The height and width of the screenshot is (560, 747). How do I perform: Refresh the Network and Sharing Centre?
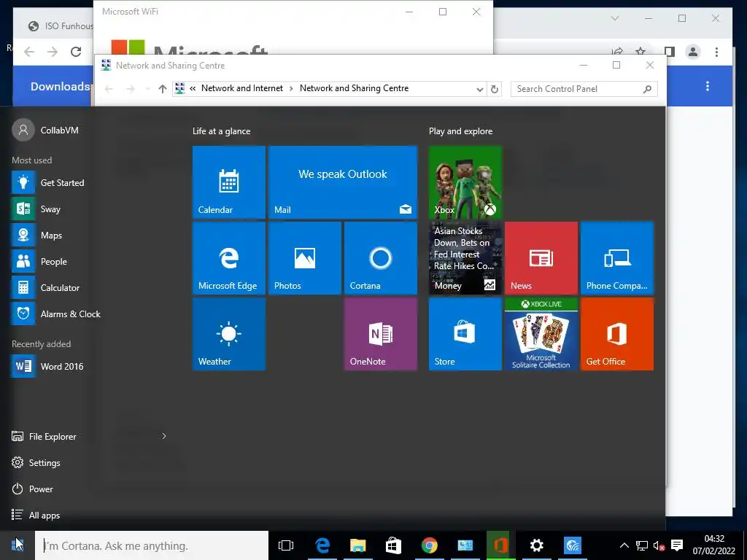pyautogui.click(x=495, y=89)
